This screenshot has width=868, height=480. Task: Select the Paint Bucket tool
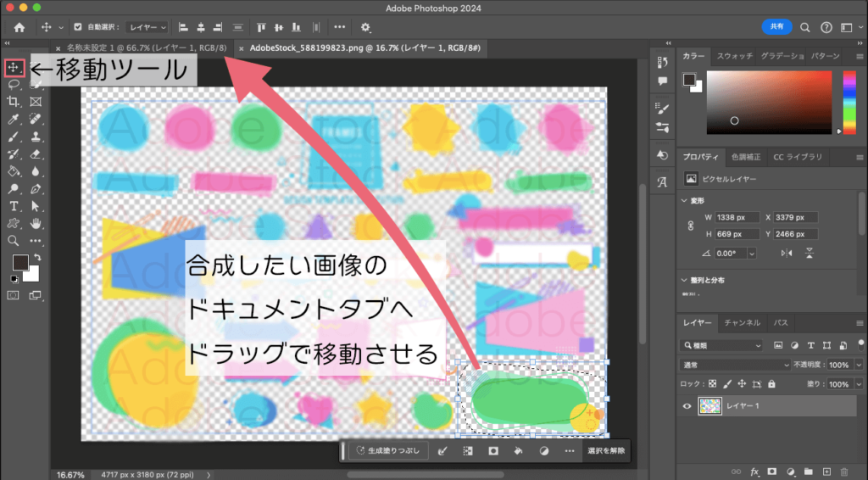[x=14, y=171]
